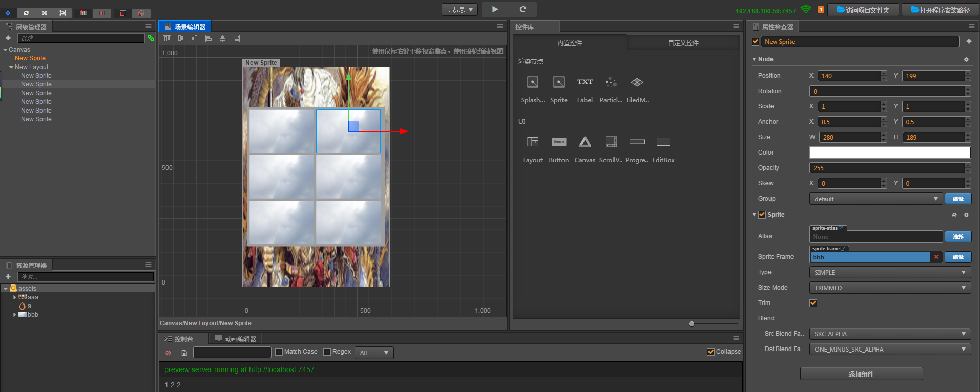Switch to local rotation mode
Viewport: 980px width, 392px height.
point(122,13)
